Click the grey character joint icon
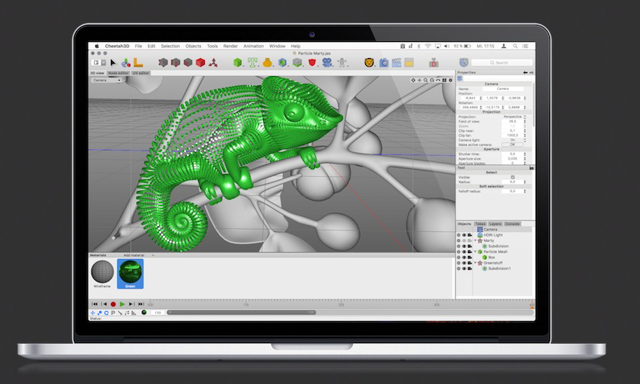Image resolution: width=640 pixels, height=384 pixels. (x=342, y=62)
